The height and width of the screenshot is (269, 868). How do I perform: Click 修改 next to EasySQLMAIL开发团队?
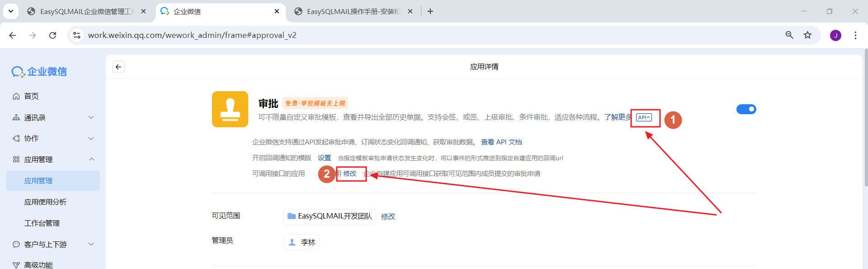click(388, 217)
